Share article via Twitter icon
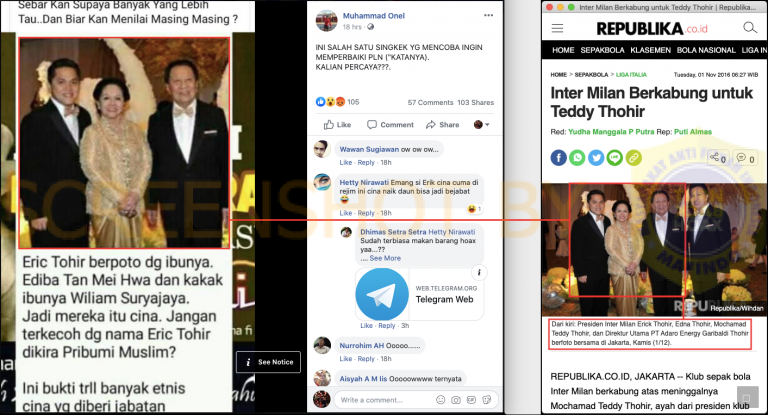The image size is (768, 415). point(596,158)
